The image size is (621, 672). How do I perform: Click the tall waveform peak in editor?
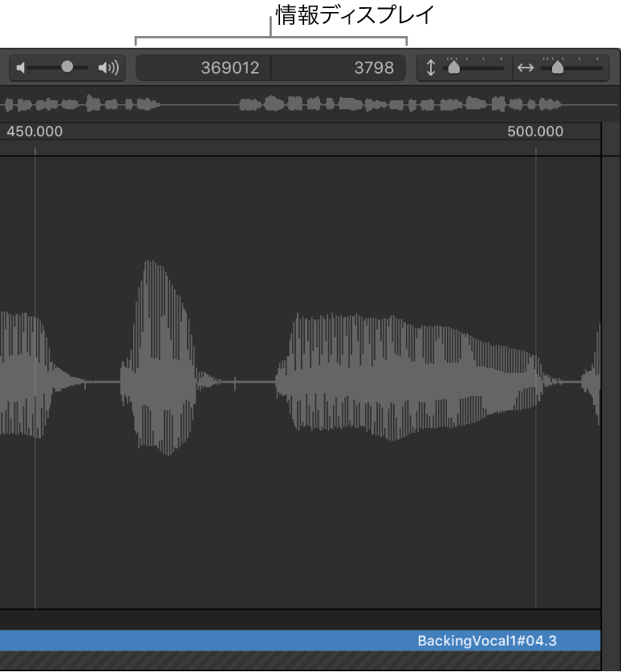point(159,358)
